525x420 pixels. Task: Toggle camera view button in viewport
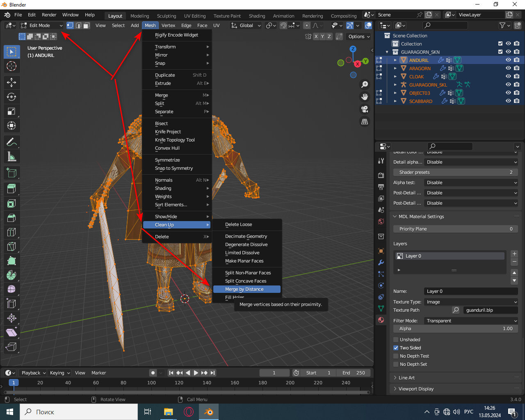tap(364, 109)
